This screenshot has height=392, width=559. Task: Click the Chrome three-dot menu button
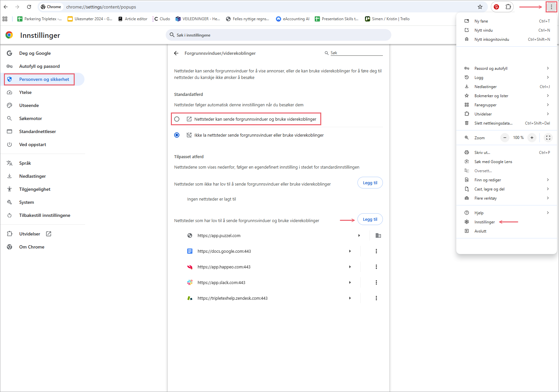(x=551, y=7)
